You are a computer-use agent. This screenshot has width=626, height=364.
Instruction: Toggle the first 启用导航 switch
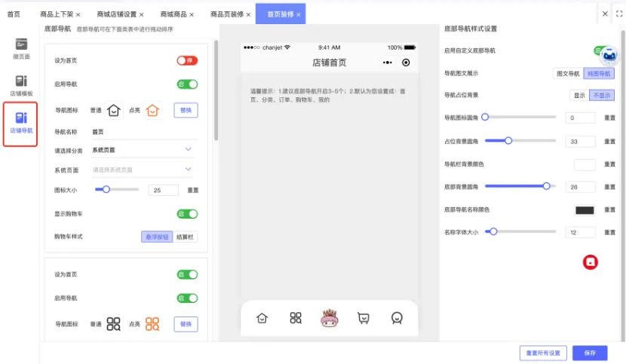(187, 84)
